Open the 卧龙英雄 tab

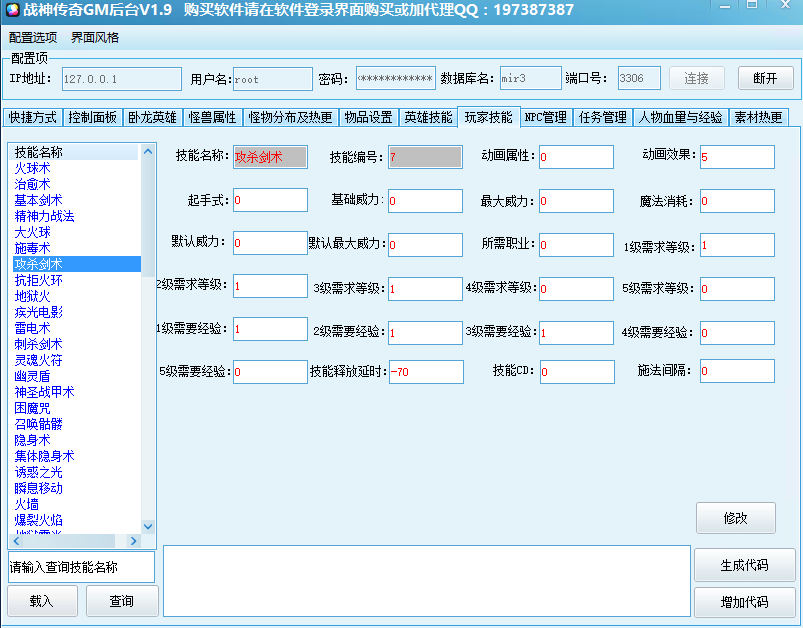pyautogui.click(x=152, y=117)
